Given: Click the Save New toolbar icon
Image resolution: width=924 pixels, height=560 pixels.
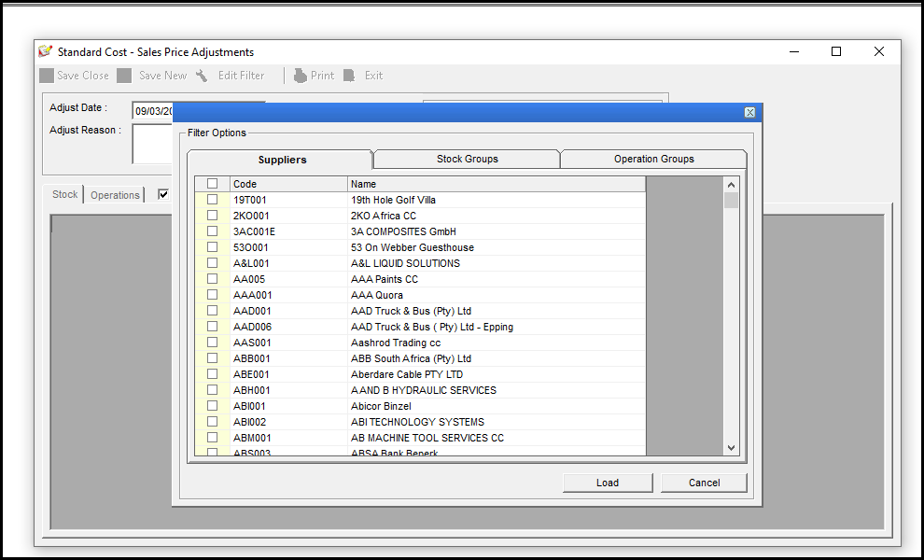Looking at the screenshot, I should (x=124, y=76).
